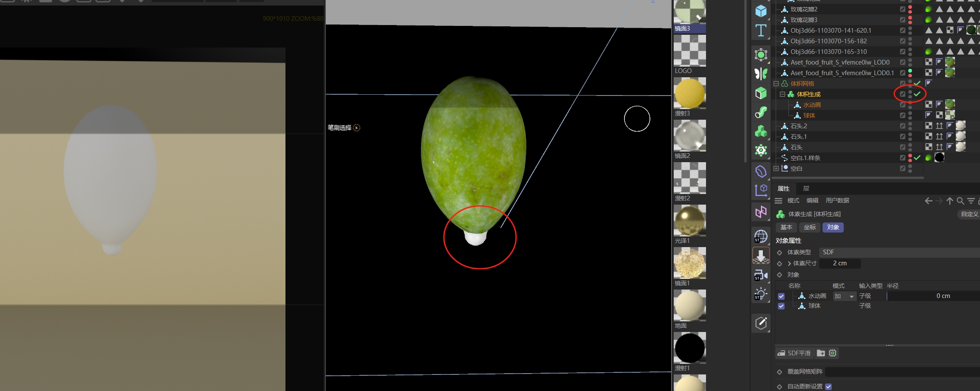Collapse the 体积网格 tree node
The height and width of the screenshot is (391, 980).
click(776, 84)
